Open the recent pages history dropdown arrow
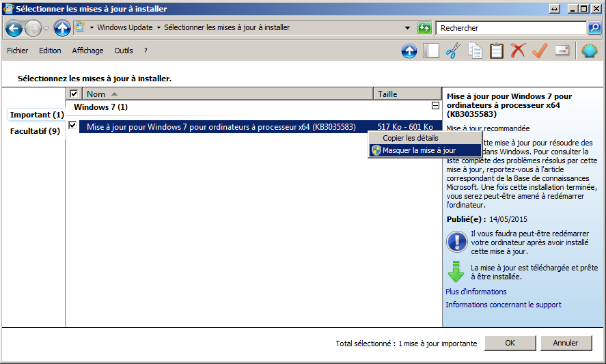 46,28
